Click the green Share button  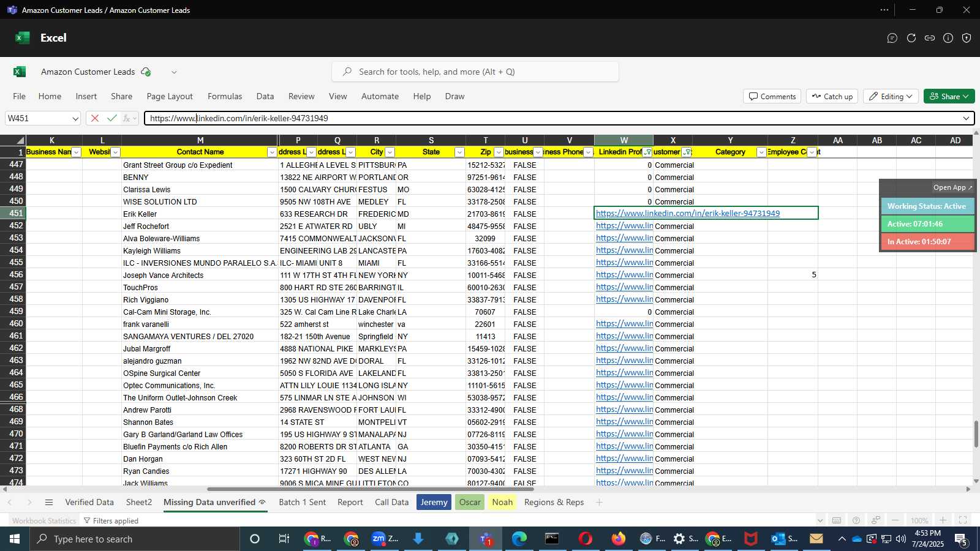pos(949,96)
